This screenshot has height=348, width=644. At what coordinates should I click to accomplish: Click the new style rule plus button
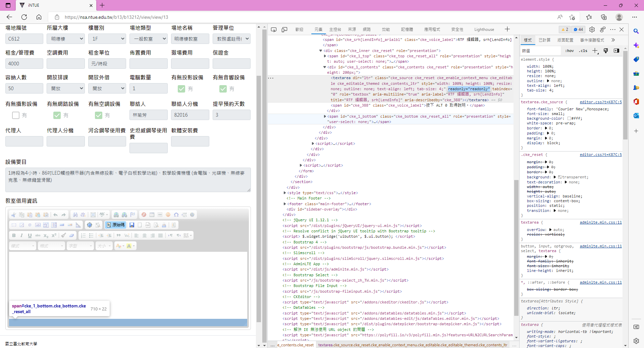595,51
